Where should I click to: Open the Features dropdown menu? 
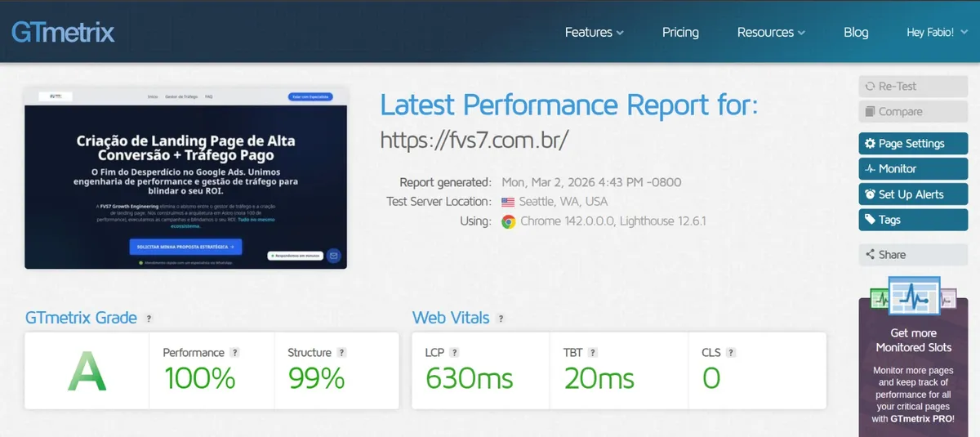(595, 33)
